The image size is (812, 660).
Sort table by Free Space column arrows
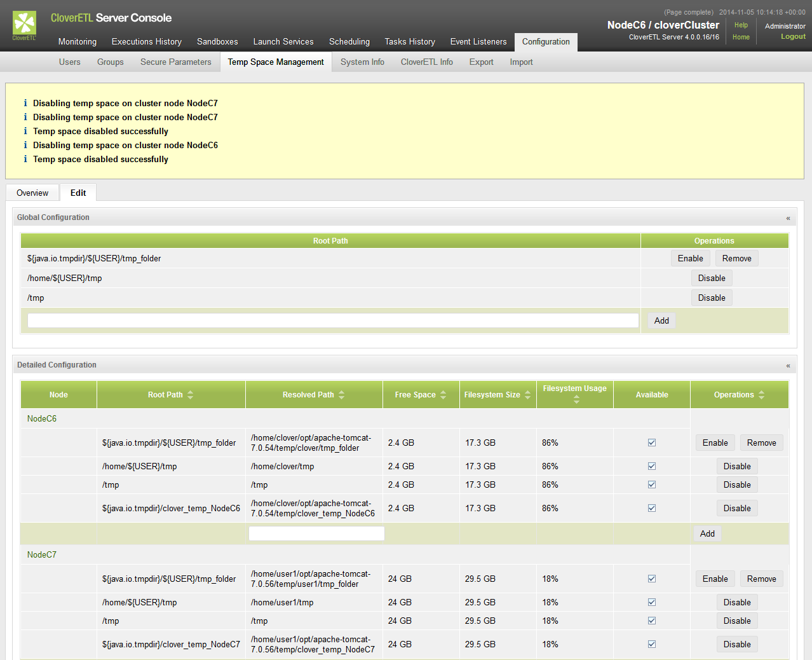point(443,395)
